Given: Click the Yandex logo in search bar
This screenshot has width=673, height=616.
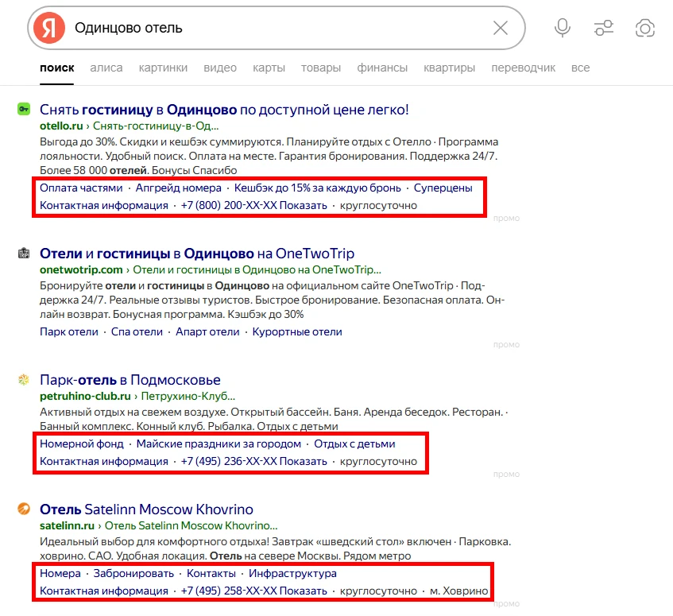Looking at the screenshot, I should pyautogui.click(x=49, y=29).
